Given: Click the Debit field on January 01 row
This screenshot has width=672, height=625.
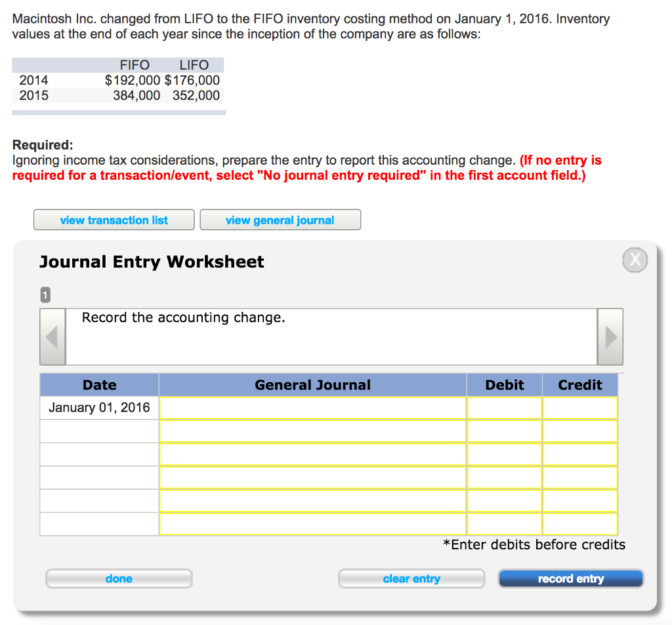Looking at the screenshot, I should 505,408.
